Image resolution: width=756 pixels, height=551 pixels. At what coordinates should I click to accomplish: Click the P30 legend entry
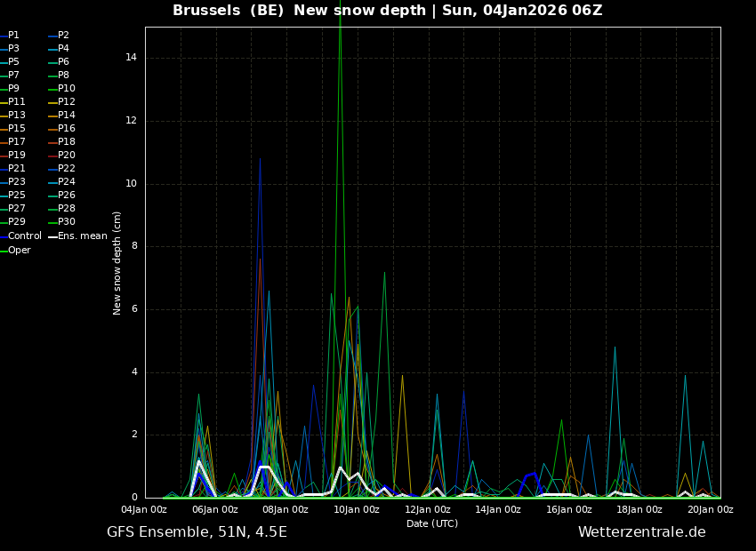coord(61,222)
